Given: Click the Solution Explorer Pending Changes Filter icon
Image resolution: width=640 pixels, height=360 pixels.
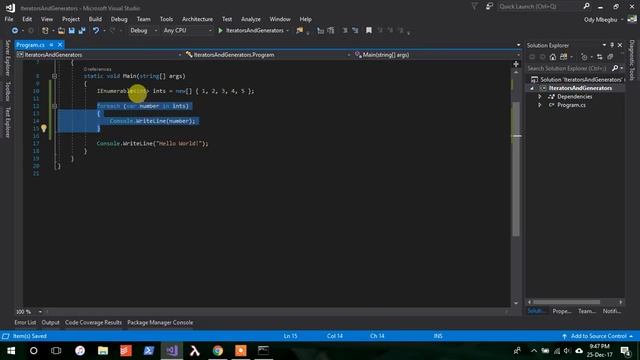Looking at the screenshot, I should [584, 57].
